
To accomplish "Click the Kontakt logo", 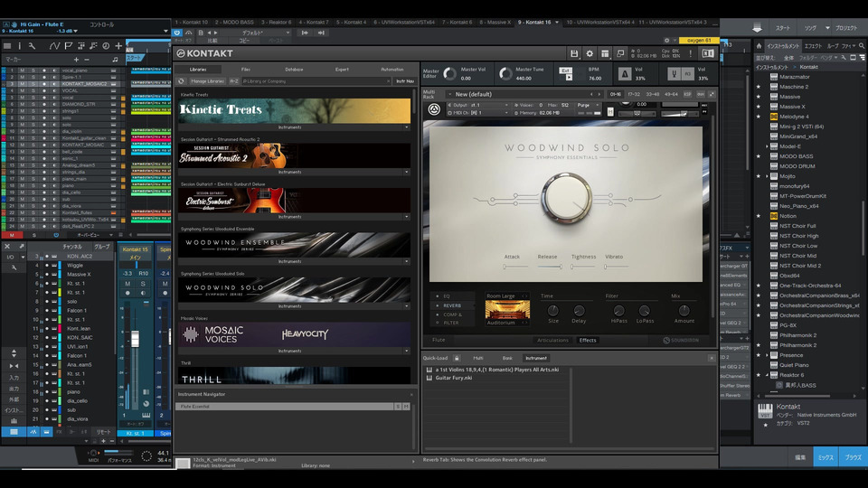I will [x=205, y=53].
